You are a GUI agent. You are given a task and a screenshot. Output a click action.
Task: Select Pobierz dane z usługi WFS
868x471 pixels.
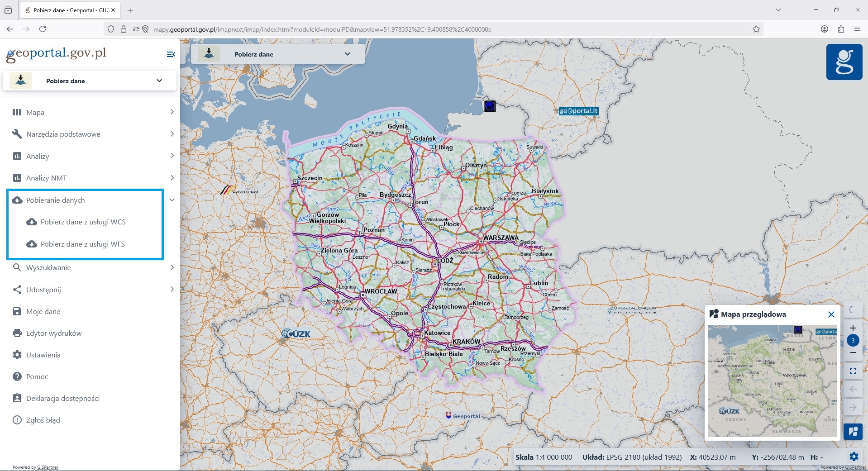[x=83, y=244]
